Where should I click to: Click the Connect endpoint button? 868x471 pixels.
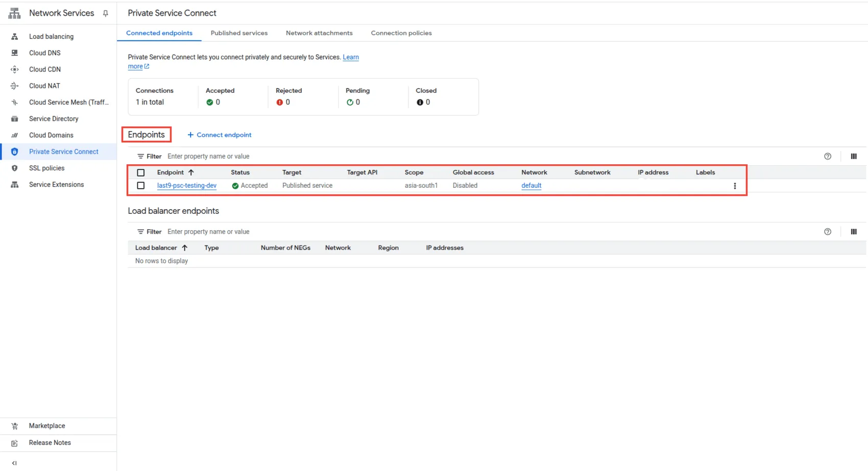(x=220, y=135)
